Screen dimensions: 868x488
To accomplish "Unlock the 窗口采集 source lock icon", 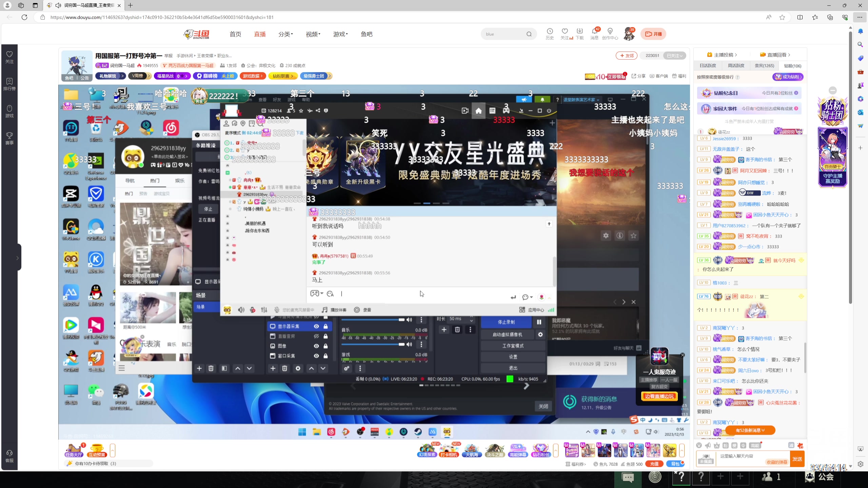I will [326, 356].
